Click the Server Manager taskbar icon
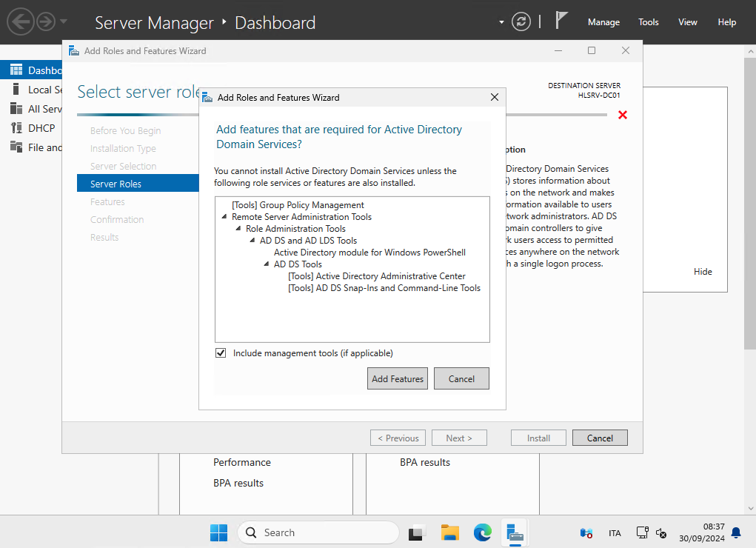Viewport: 756px width, 548px height. pos(515,532)
